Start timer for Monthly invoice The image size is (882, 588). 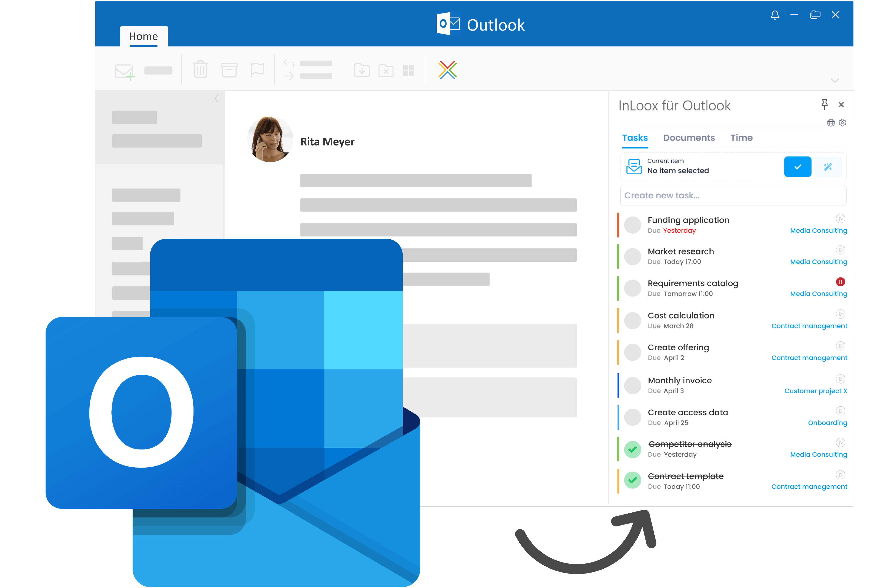click(x=840, y=379)
